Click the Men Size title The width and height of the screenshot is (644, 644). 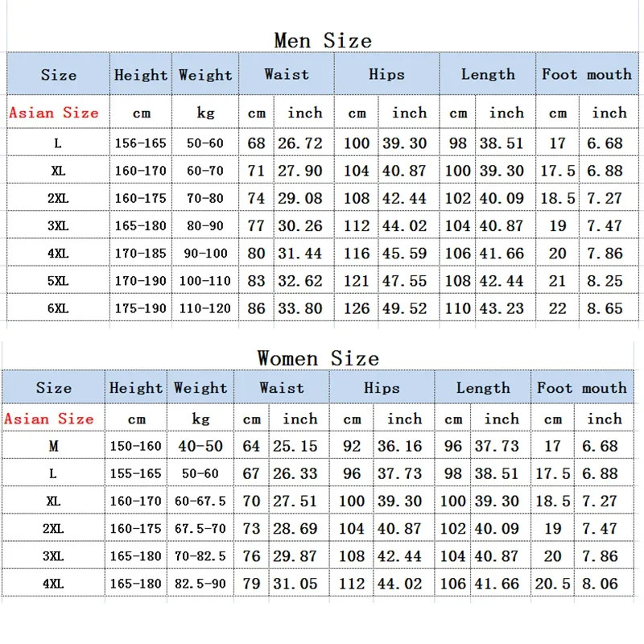point(323,41)
